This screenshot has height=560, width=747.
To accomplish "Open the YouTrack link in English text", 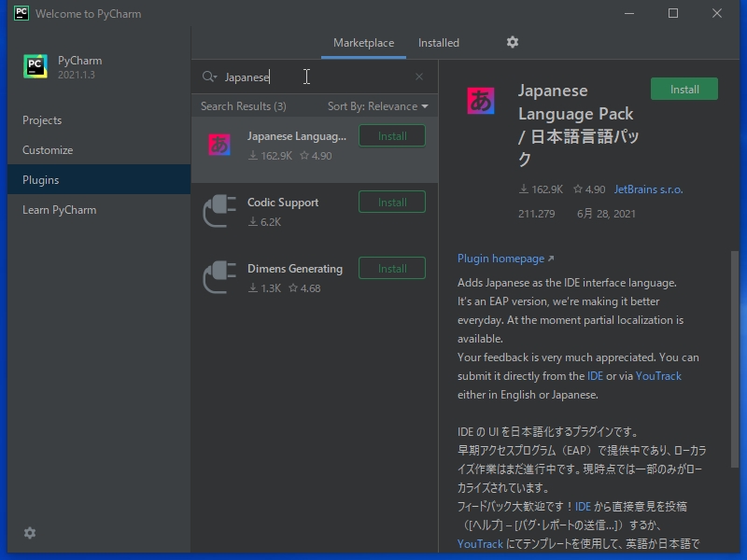I will tap(658, 376).
